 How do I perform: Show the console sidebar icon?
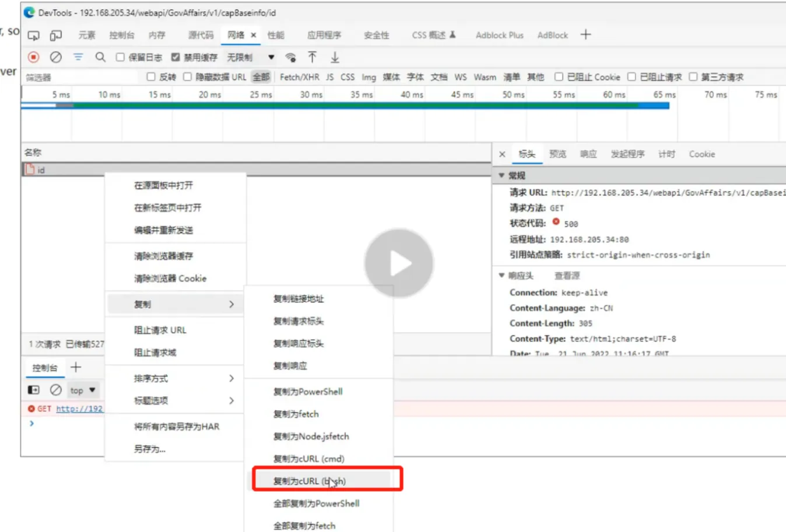(34, 390)
